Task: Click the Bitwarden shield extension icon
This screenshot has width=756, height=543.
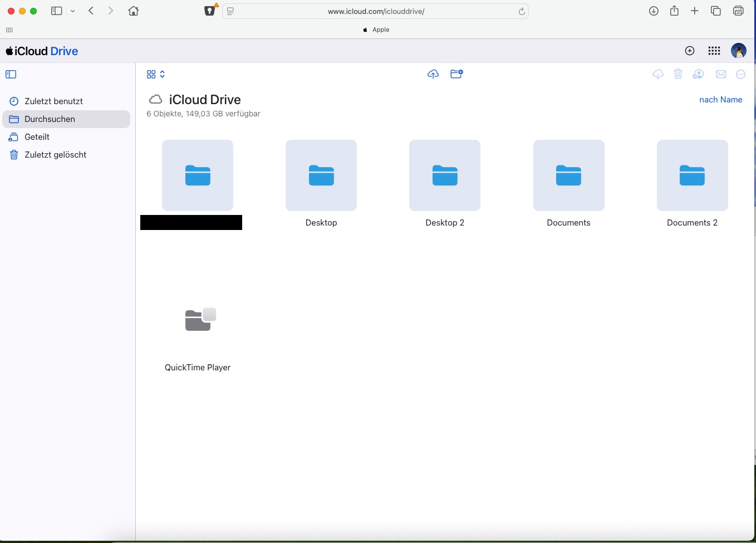Action: (210, 11)
